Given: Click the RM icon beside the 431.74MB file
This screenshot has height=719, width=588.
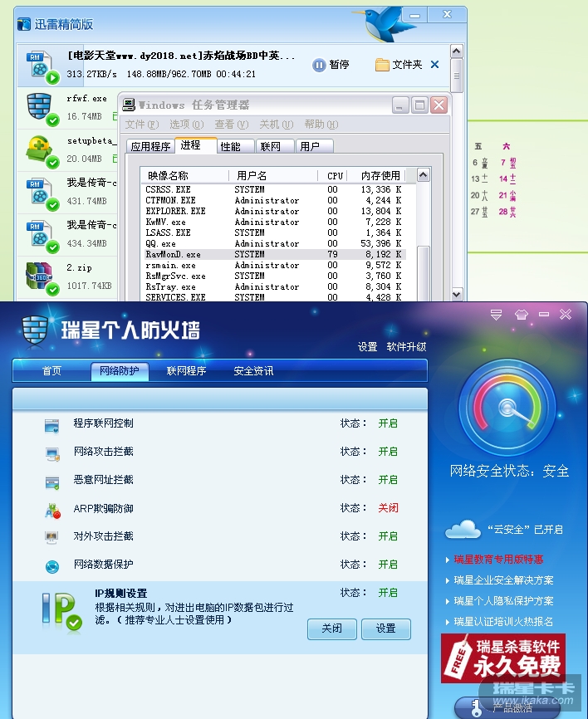Looking at the screenshot, I should click(41, 193).
